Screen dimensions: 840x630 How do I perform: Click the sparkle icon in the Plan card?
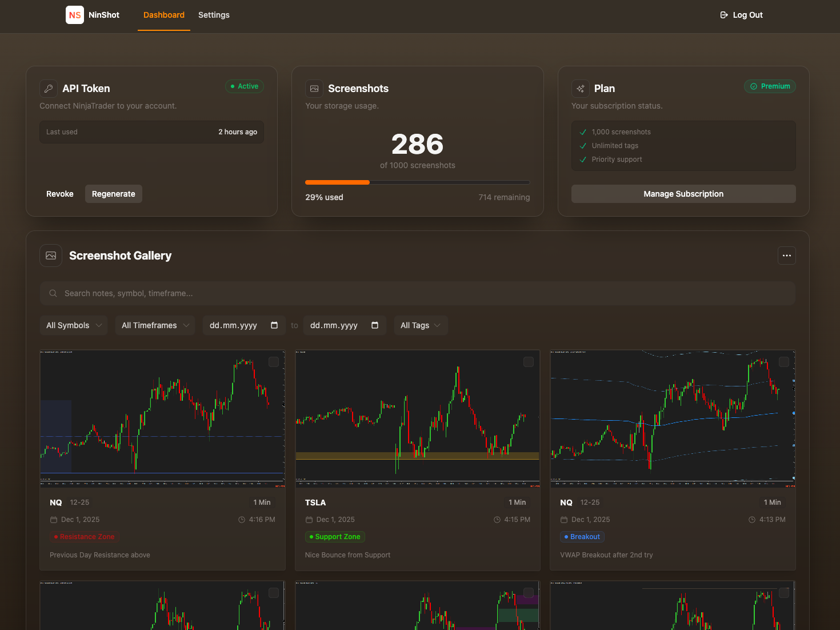pos(581,89)
